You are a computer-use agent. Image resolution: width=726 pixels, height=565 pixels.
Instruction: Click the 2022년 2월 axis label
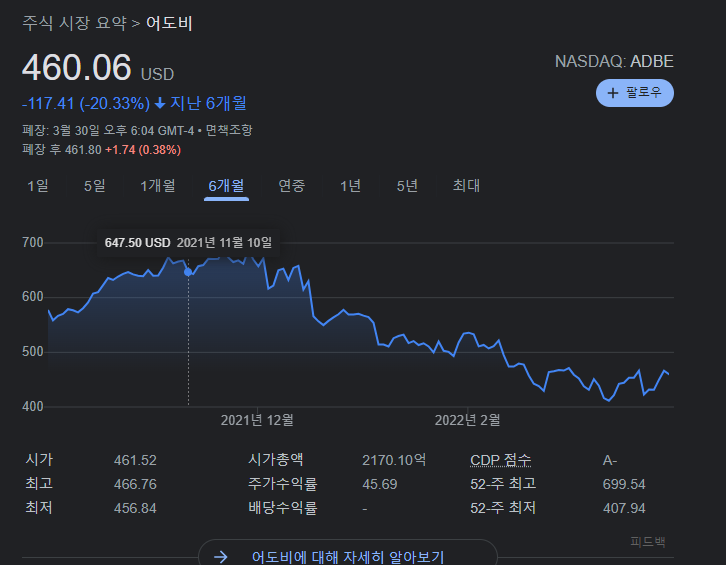point(468,420)
